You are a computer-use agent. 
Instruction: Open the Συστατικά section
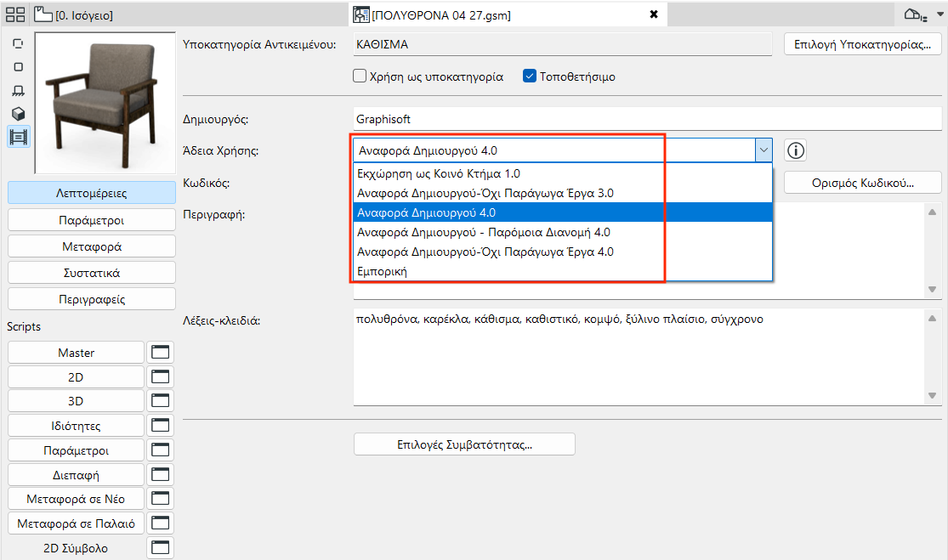coord(92,273)
